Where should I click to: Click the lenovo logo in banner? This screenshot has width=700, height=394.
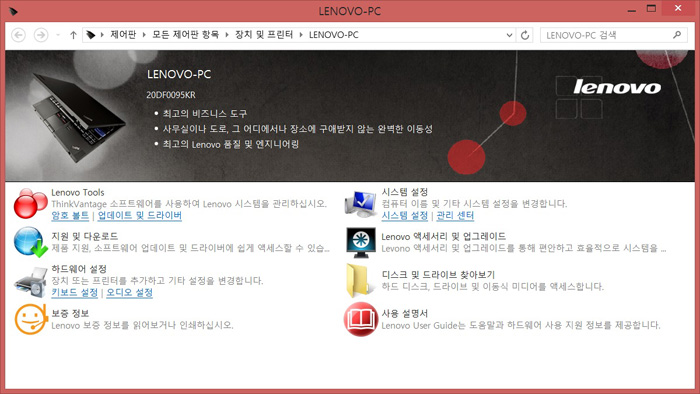click(x=617, y=87)
